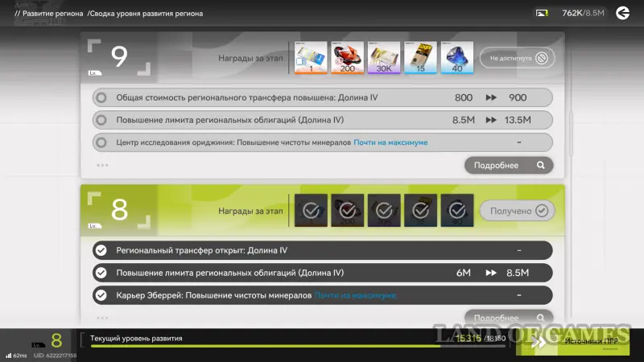Select the level 9 reward with quantity 200
The height and width of the screenshot is (362, 644).
point(347,58)
